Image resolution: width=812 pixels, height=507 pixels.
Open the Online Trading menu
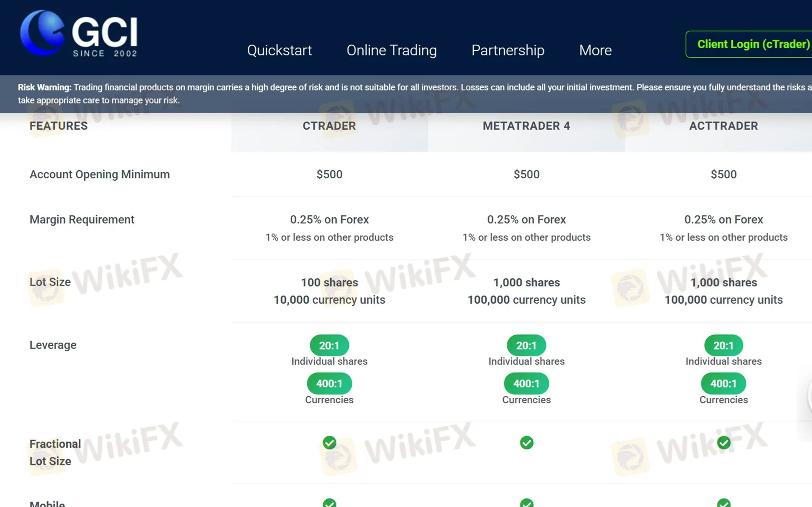click(x=392, y=50)
